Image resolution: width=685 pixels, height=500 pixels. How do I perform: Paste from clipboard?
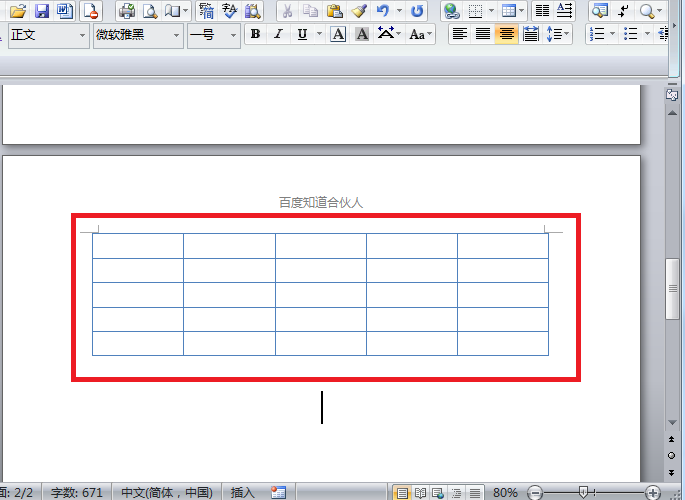click(334, 10)
